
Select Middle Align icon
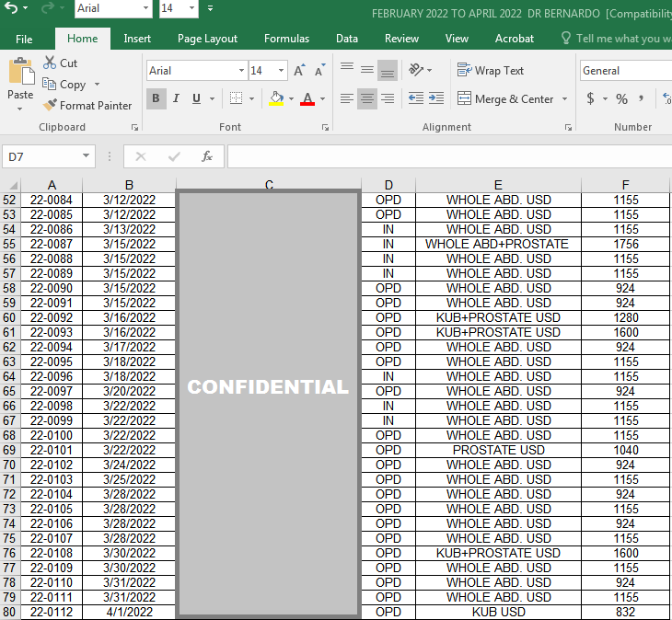pyautogui.click(x=367, y=69)
